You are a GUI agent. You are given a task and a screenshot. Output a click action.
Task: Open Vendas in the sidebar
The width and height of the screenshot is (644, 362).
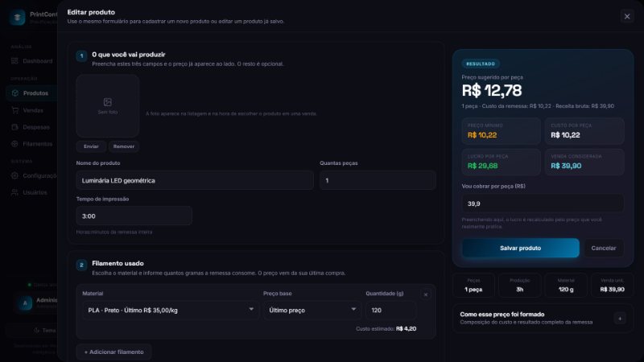(32, 110)
